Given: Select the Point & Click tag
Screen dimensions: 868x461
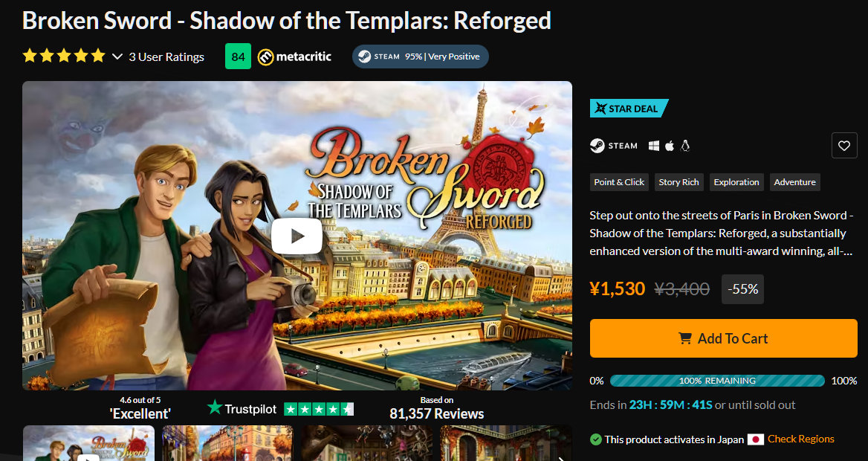Looking at the screenshot, I should (619, 182).
